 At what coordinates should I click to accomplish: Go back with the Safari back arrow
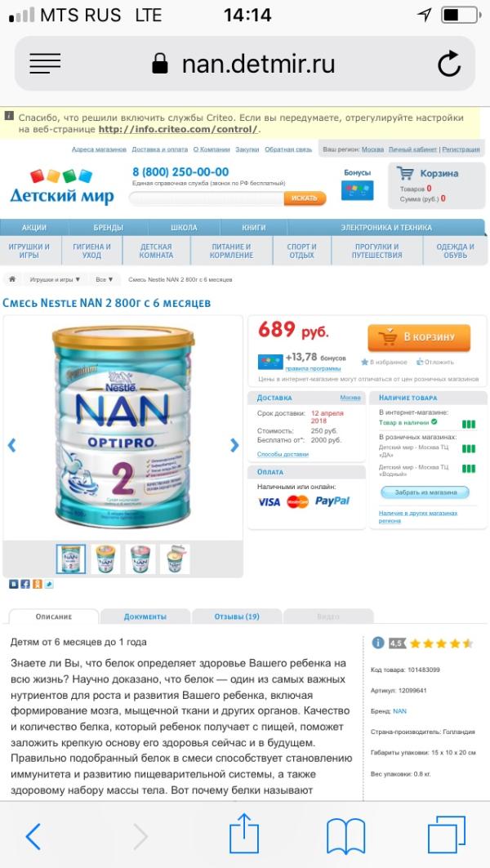(x=33, y=836)
